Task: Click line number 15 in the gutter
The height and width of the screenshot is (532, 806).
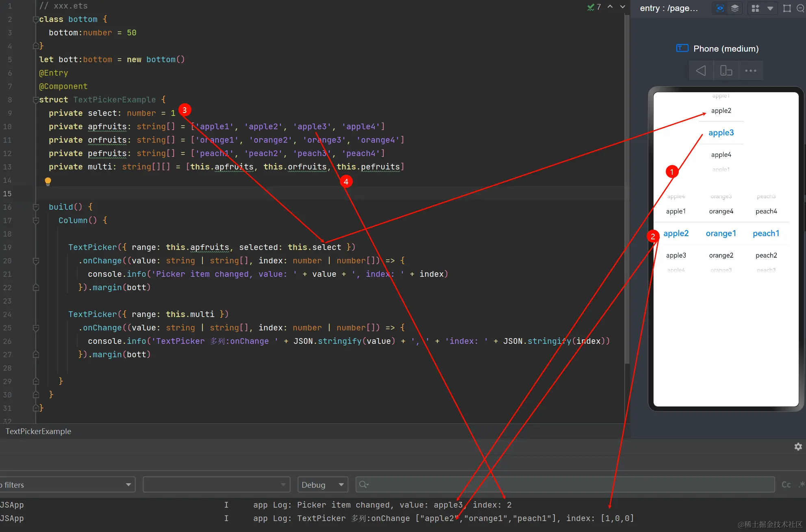Action: 7,194
